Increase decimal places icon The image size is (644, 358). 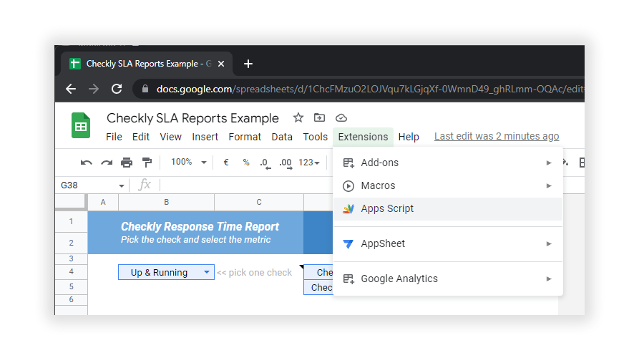point(286,163)
